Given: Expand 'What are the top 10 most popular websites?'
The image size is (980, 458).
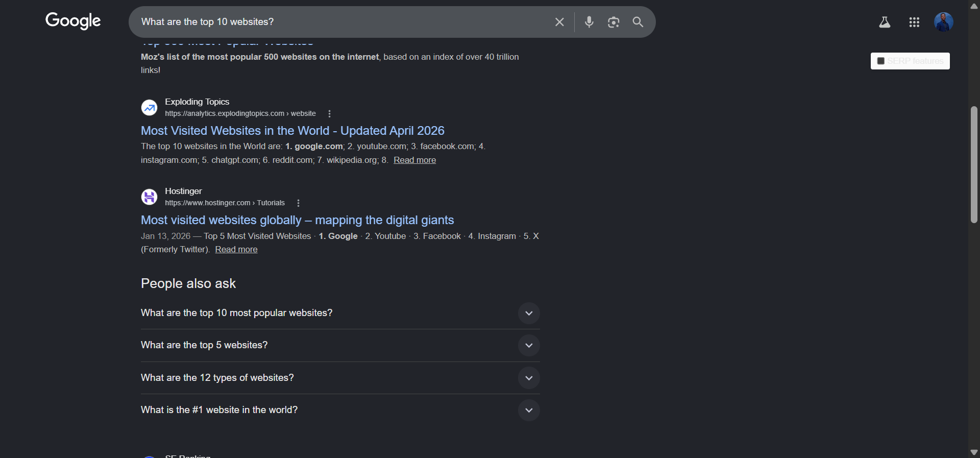Looking at the screenshot, I should [340, 313].
